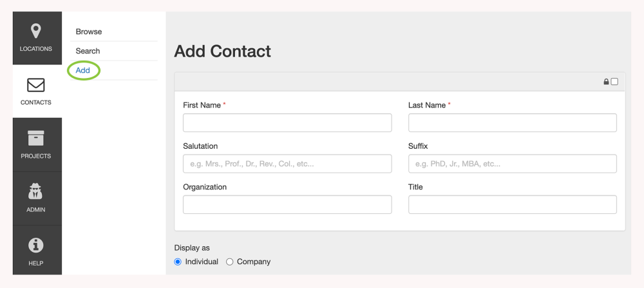Viewport: 644px width, 288px height.
Task: Click the ADMIN text label in sidebar
Action: click(36, 209)
